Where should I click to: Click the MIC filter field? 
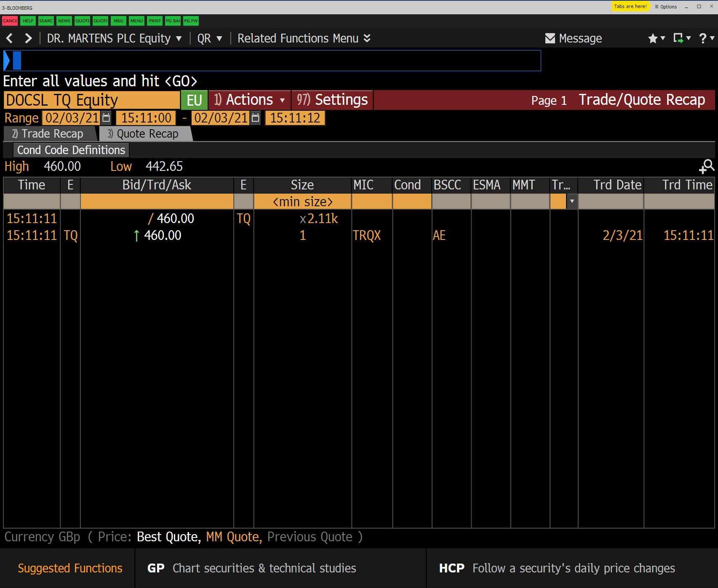[x=372, y=202]
